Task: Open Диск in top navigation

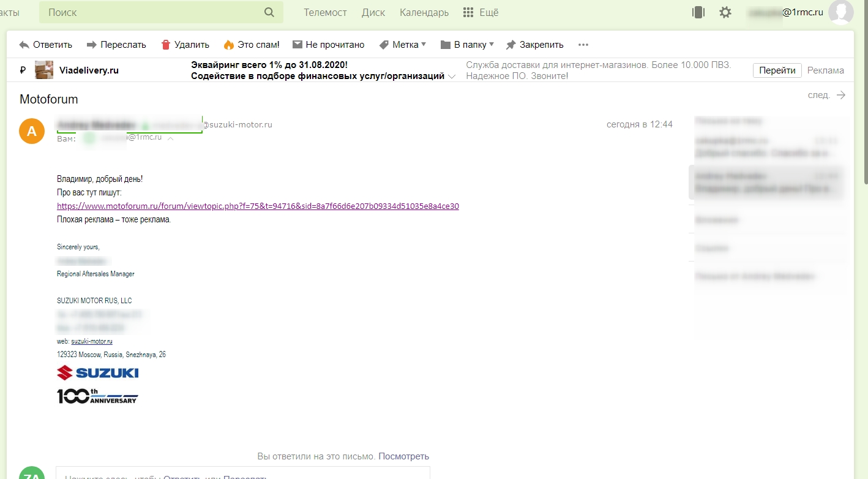Action: coord(373,12)
